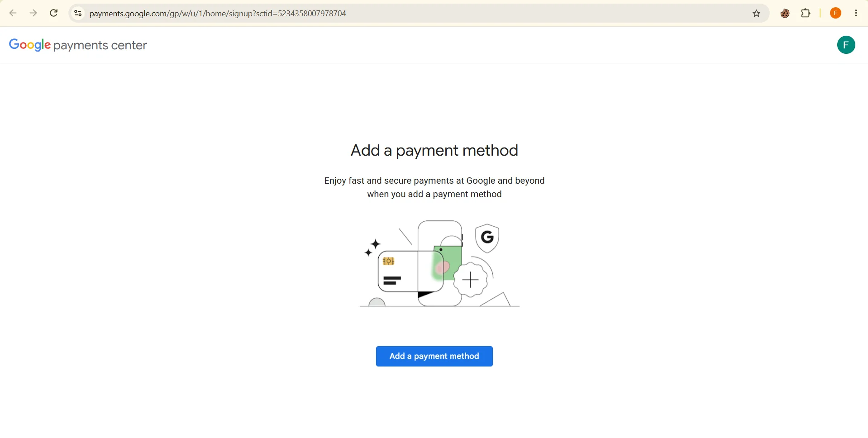Open the Extensions puzzle icon
868x438 pixels.
(x=806, y=14)
